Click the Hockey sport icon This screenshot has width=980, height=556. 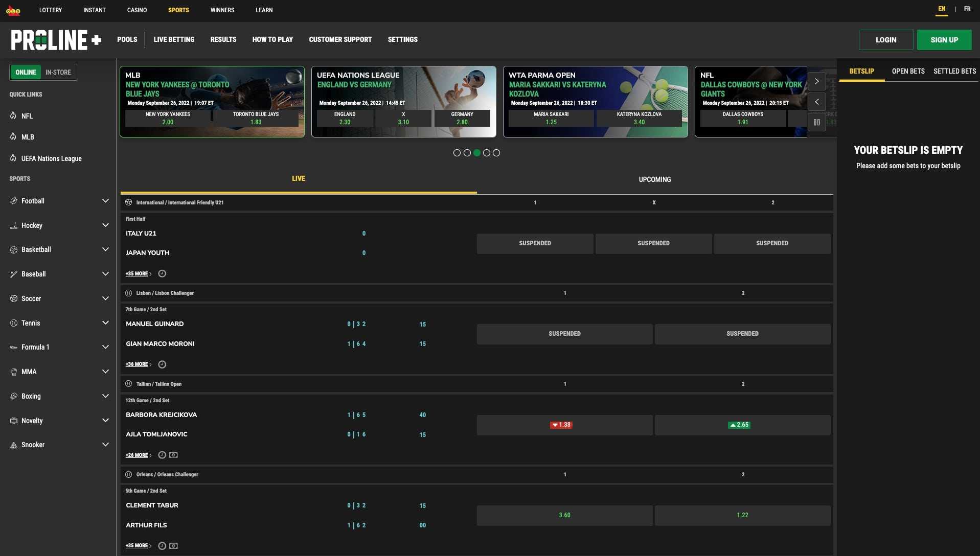click(x=14, y=225)
